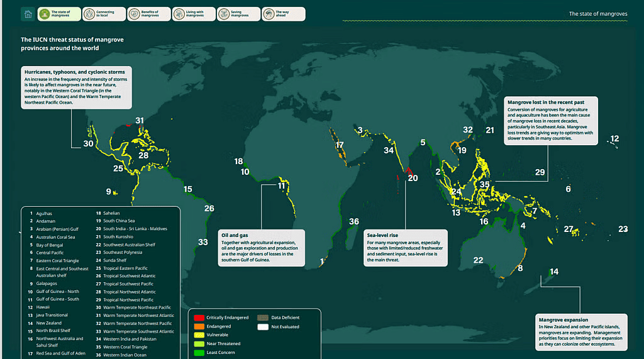
Task: Click the red Critically Endangered legend swatch
Action: pos(199,318)
